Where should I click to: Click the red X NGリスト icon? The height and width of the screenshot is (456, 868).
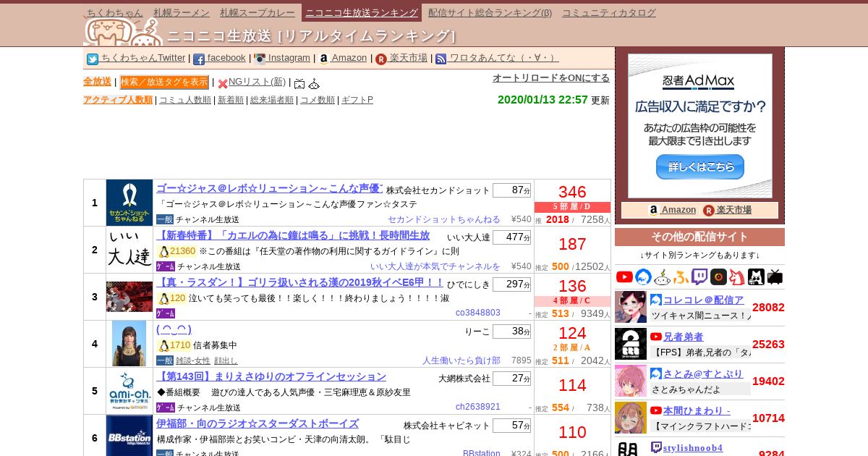click(223, 83)
